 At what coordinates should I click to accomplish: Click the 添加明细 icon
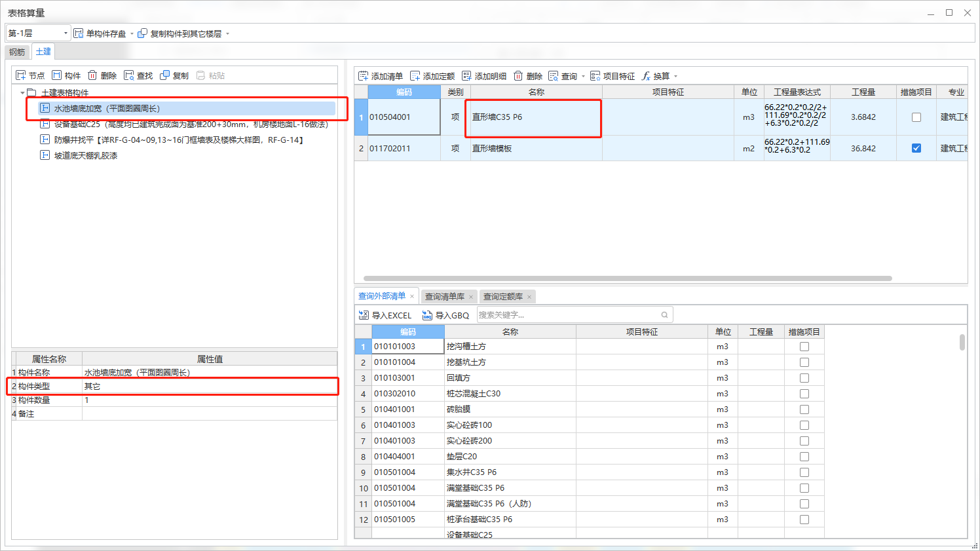466,76
